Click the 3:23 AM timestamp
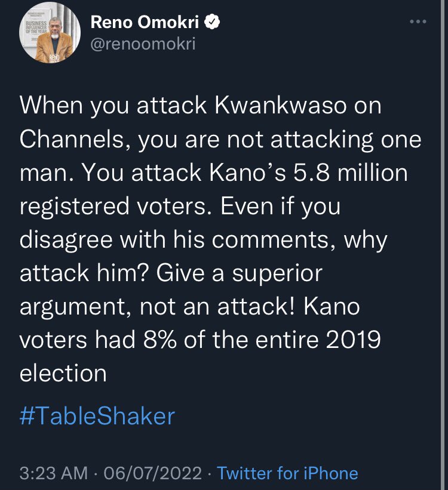Screen dimensions: 448x490 (x=54, y=473)
